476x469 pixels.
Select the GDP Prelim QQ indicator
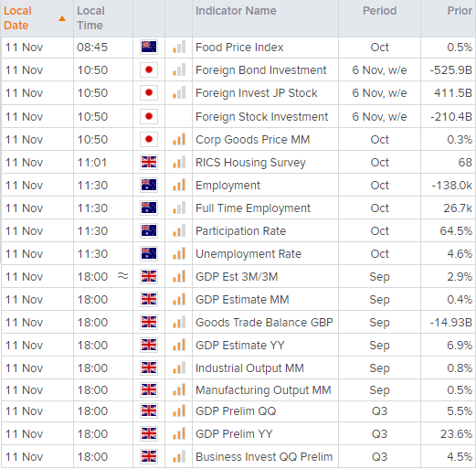[x=236, y=411]
